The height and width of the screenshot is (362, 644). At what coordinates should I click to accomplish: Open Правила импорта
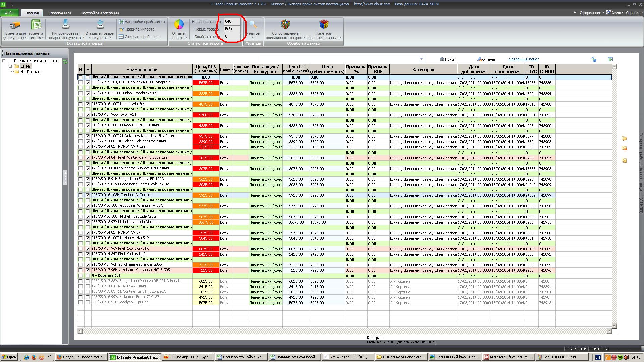[137, 29]
